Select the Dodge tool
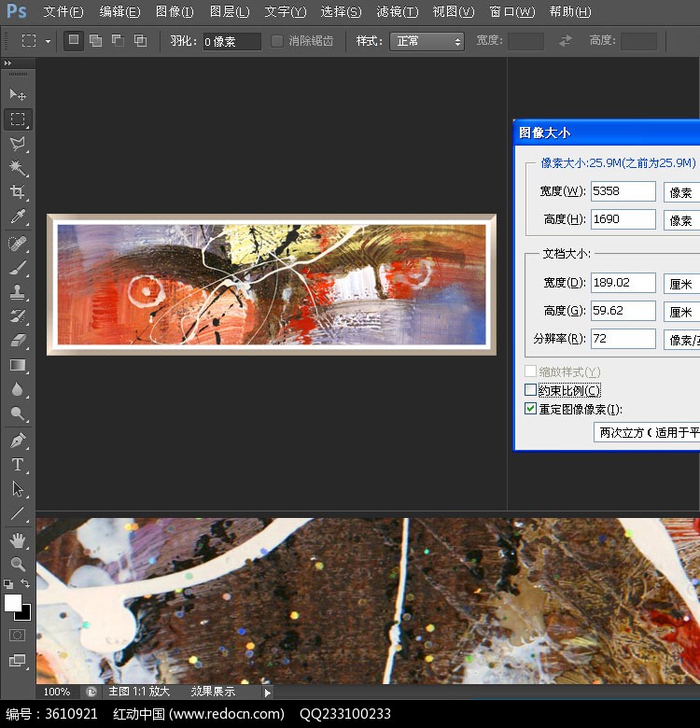This screenshot has height=728, width=700. click(18, 413)
